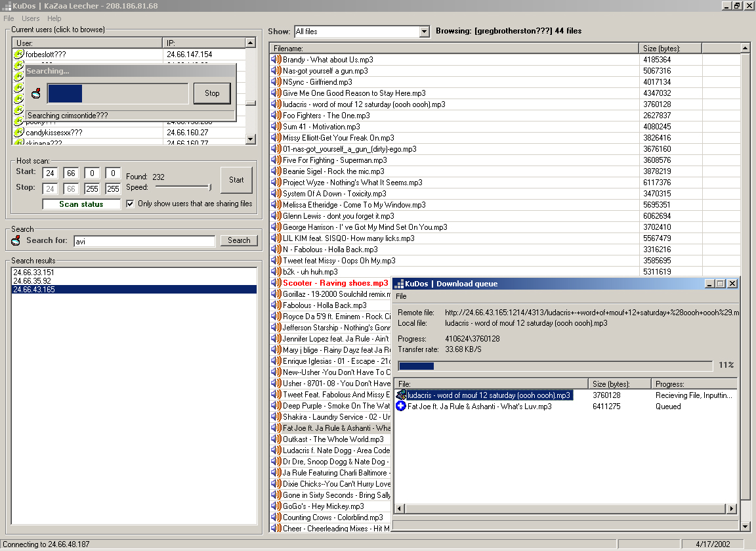Open the Users menu
Screen dimensions: 756x551
click(x=30, y=18)
